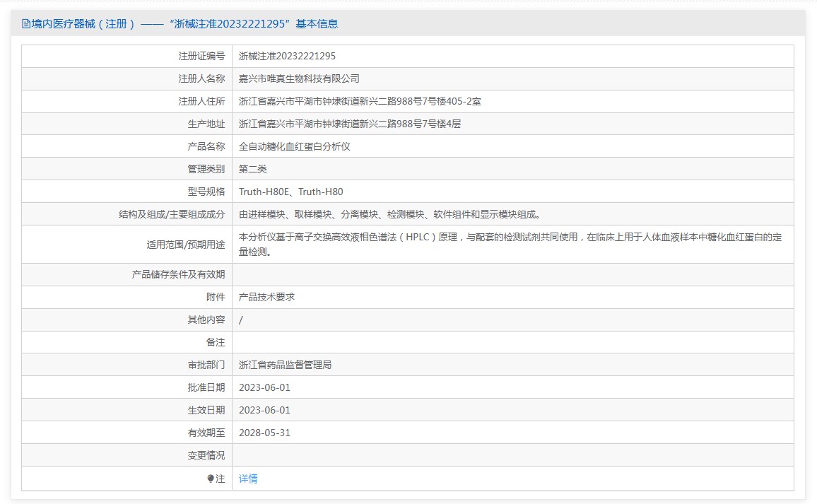Viewport: 817px width, 504px height.
Task: Click the 结构及组成/主要组成成分 label
Action: point(172,214)
